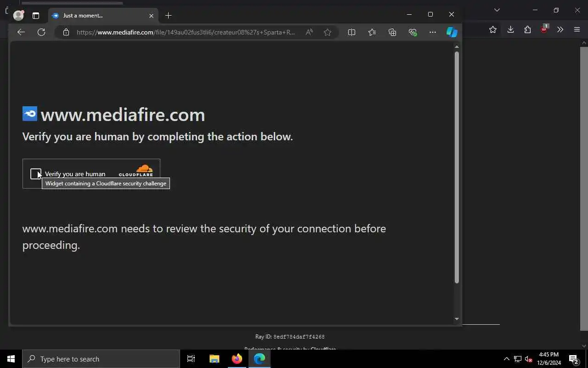Open Edge Settings and more menu
Image resolution: width=588 pixels, height=368 pixels.
[432, 32]
